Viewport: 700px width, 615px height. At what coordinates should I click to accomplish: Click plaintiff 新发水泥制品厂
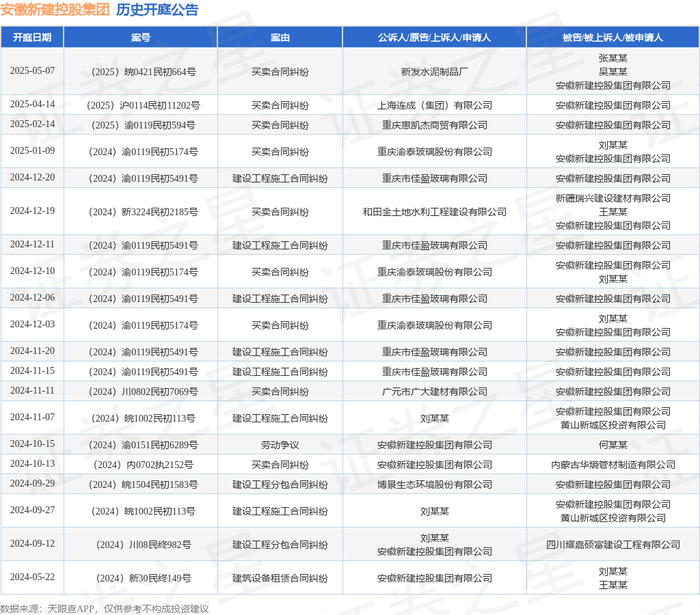[434, 72]
